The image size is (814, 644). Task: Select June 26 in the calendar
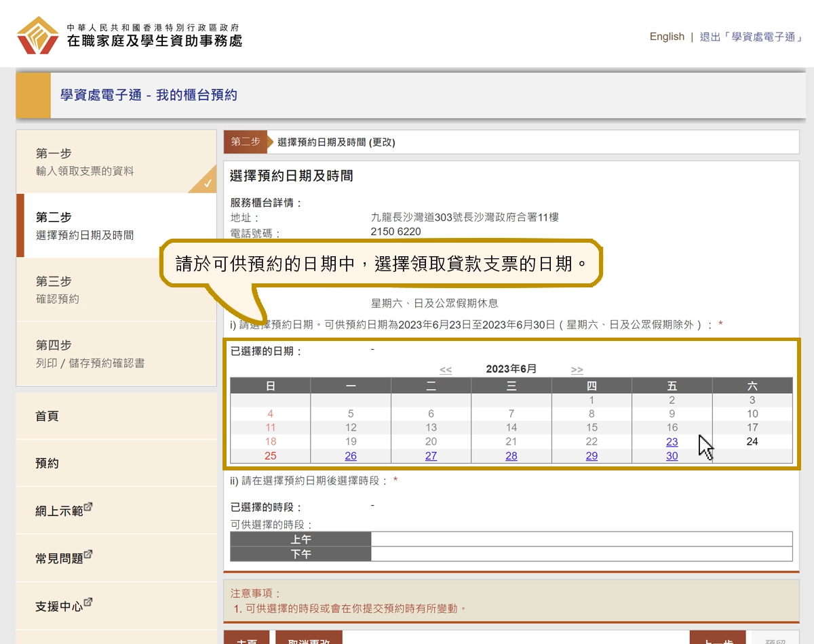[351, 456]
